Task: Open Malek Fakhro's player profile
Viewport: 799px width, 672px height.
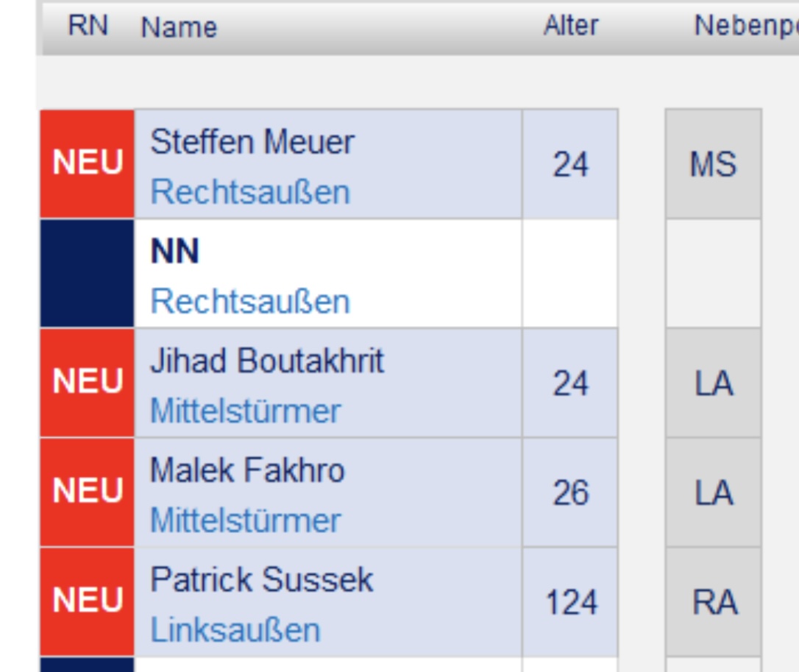Action: pyautogui.click(x=247, y=470)
